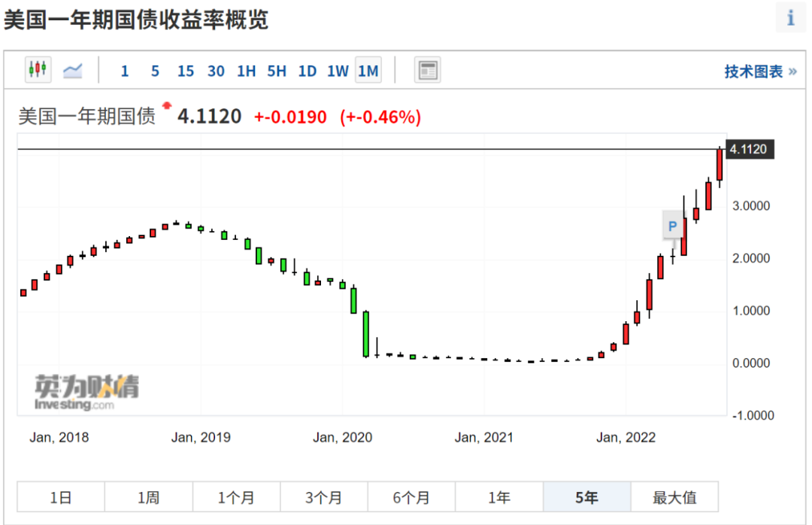Choose the 1日 range tab
812x525 pixels.
(61, 497)
